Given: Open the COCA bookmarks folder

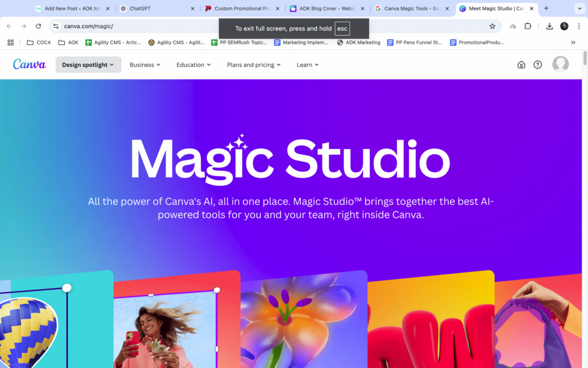Looking at the screenshot, I should [38, 43].
